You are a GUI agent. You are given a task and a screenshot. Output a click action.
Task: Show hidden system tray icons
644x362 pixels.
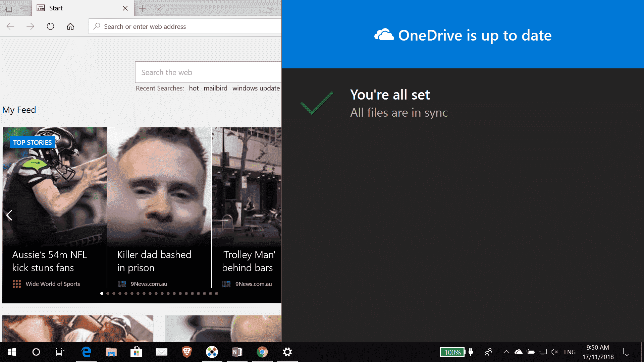tap(506, 352)
